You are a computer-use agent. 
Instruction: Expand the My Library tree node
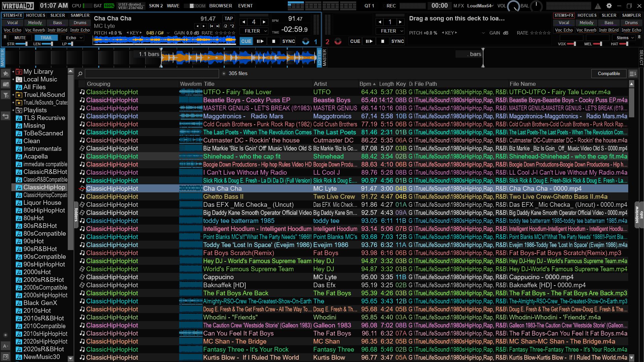[x=13, y=72]
